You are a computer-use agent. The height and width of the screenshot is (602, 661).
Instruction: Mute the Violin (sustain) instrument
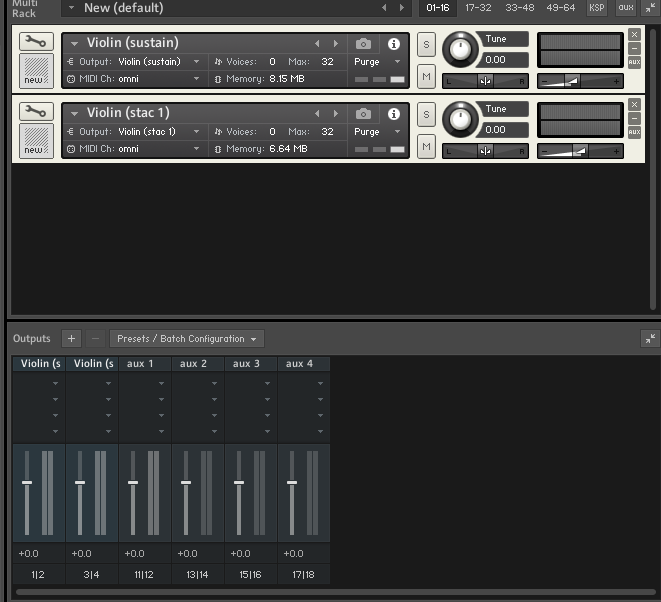click(x=426, y=76)
